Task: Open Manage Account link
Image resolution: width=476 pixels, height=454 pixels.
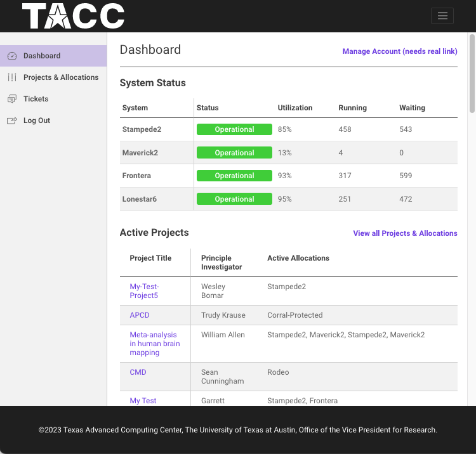Action: (x=400, y=51)
